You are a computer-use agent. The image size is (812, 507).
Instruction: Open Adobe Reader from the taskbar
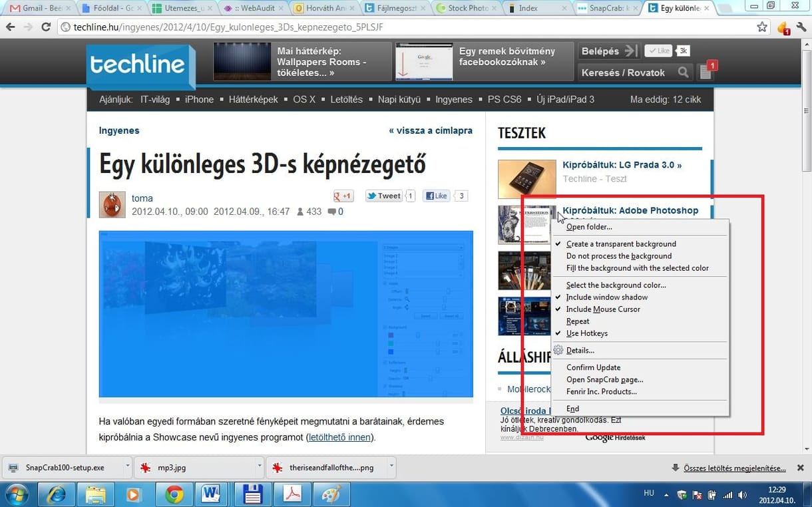[x=292, y=495]
